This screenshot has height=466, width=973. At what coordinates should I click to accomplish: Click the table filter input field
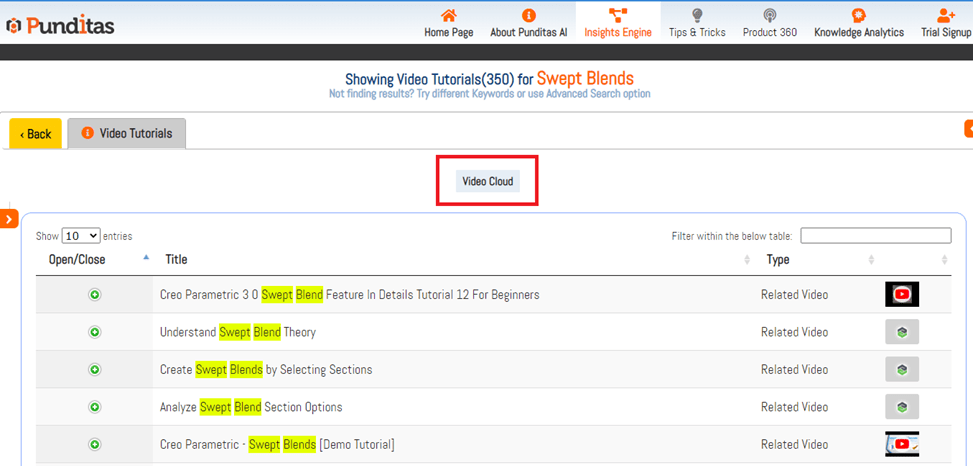tap(875, 236)
